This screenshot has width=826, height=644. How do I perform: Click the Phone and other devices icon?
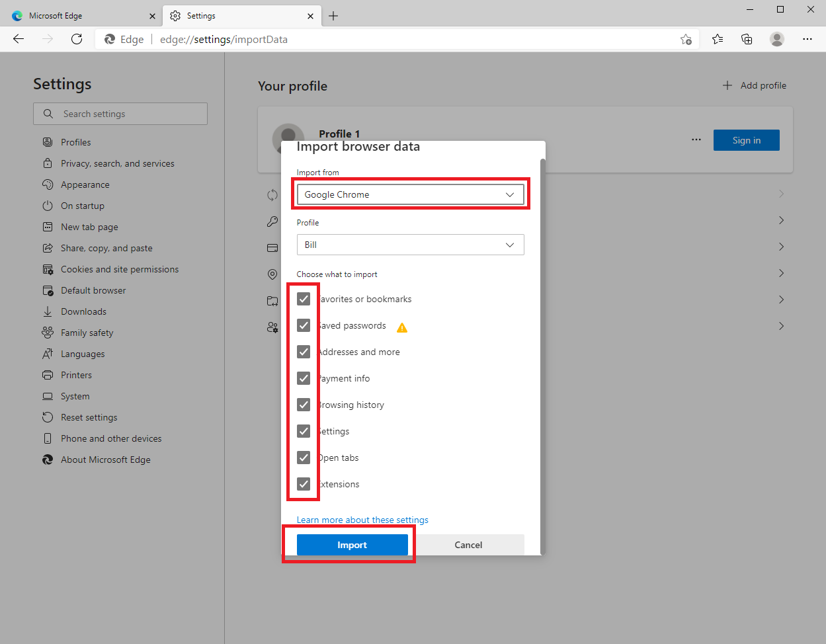pos(48,438)
